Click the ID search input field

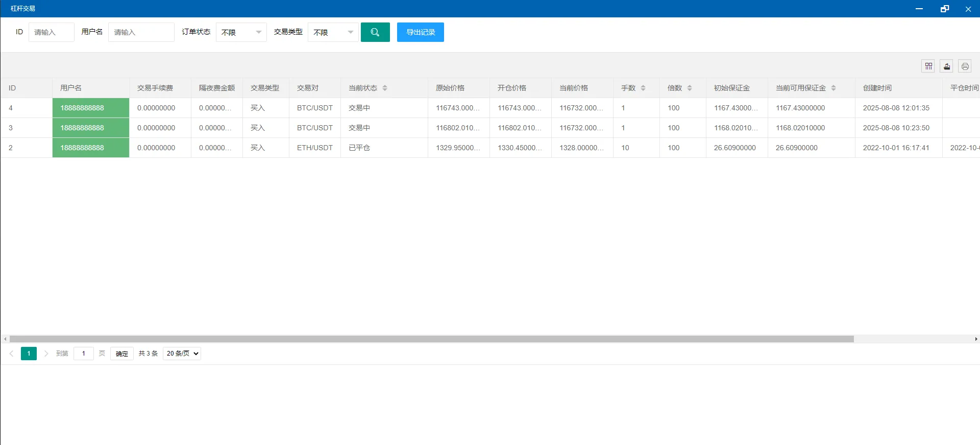point(51,32)
